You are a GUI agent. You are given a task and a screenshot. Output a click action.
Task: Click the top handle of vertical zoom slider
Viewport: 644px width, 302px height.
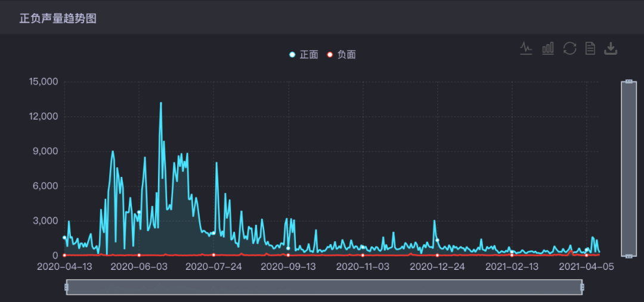[x=629, y=81]
